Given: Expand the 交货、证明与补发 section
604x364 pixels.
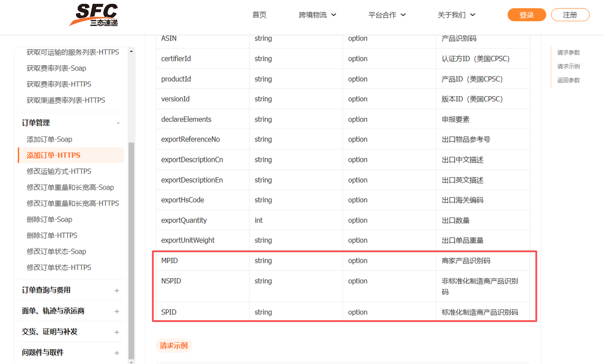Looking at the screenshot, I should [x=71, y=332].
